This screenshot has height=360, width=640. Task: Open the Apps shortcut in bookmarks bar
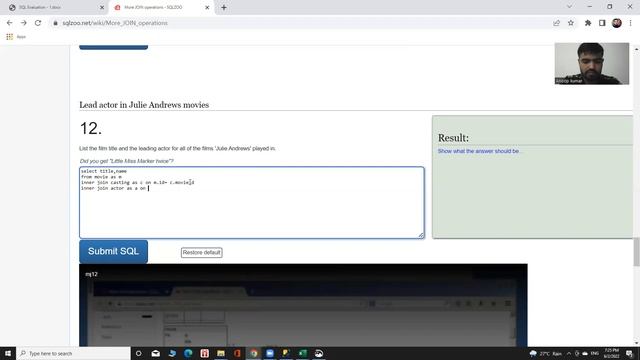click(x=16, y=37)
